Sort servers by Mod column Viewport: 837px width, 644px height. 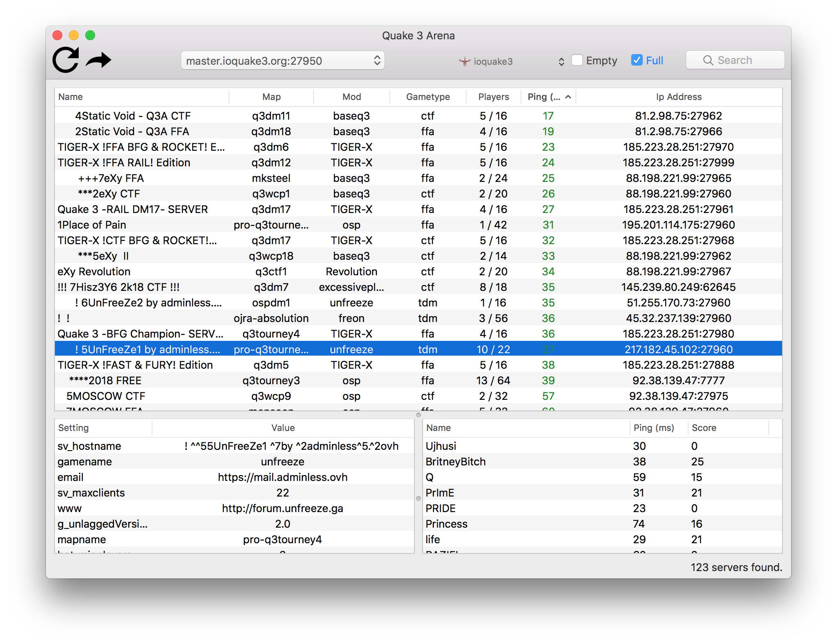pyautogui.click(x=352, y=97)
